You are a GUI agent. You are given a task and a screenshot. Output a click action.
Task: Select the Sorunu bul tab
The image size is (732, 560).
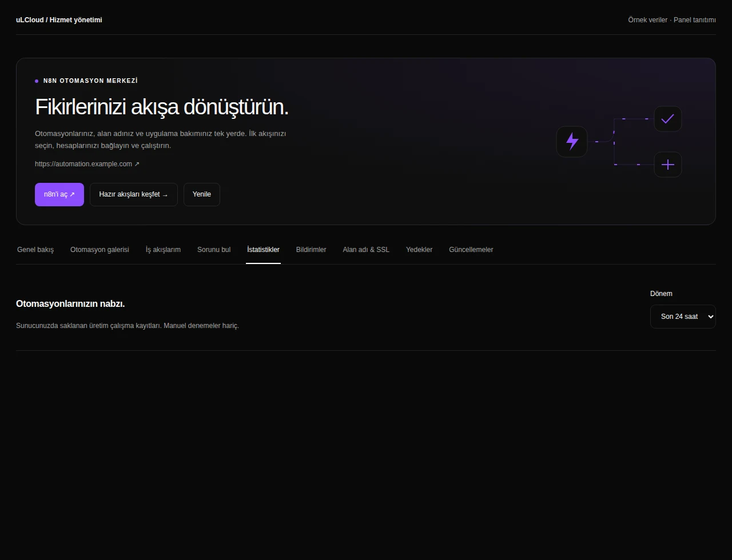click(x=214, y=250)
